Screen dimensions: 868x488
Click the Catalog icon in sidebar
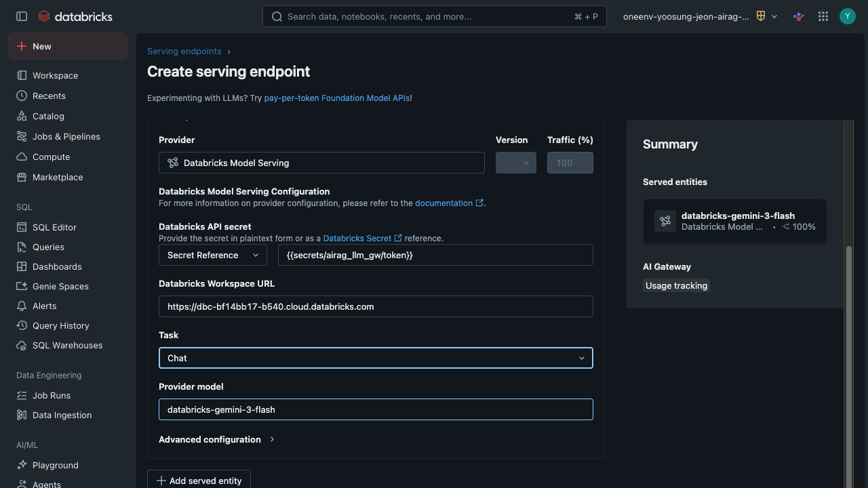[22, 116]
